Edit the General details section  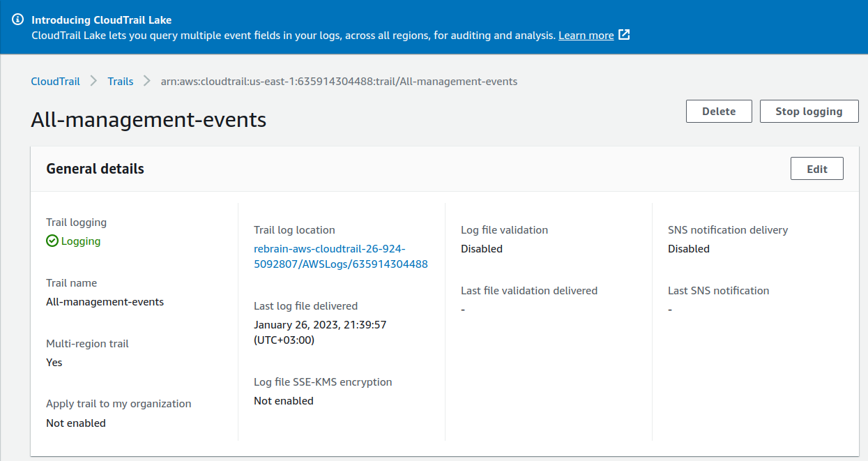[817, 169]
